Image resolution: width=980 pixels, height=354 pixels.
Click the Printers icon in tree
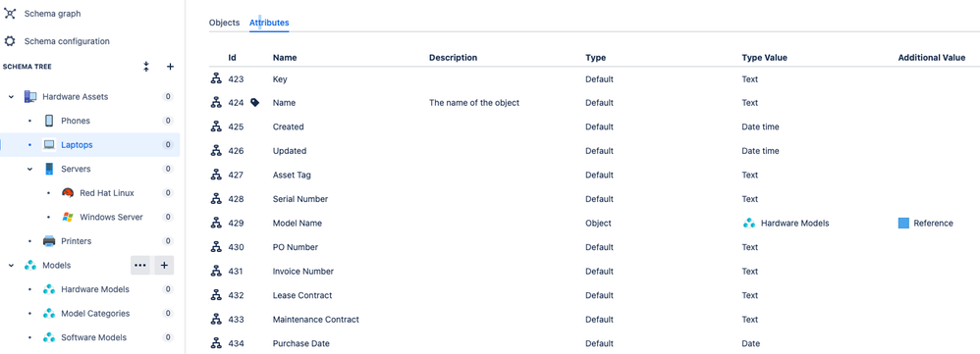49,241
